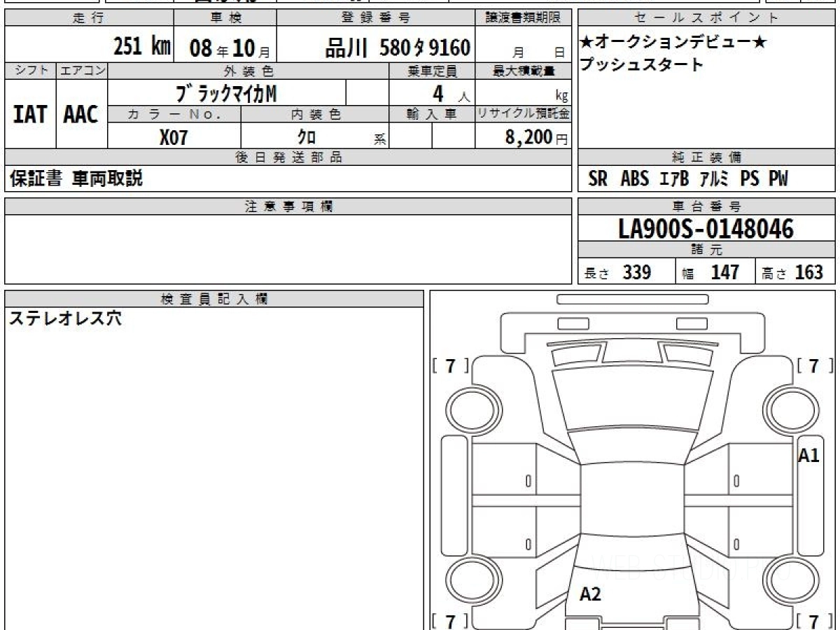Select the 諸元 section header
840x630 pixels.
pos(706,250)
